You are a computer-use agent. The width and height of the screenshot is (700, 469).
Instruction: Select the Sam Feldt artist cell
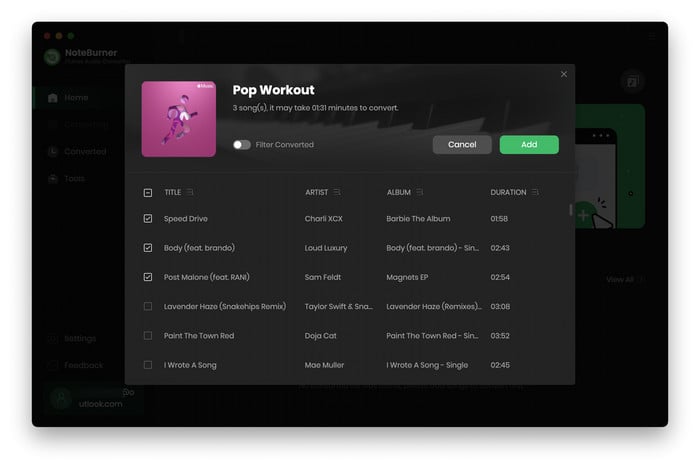(x=323, y=277)
